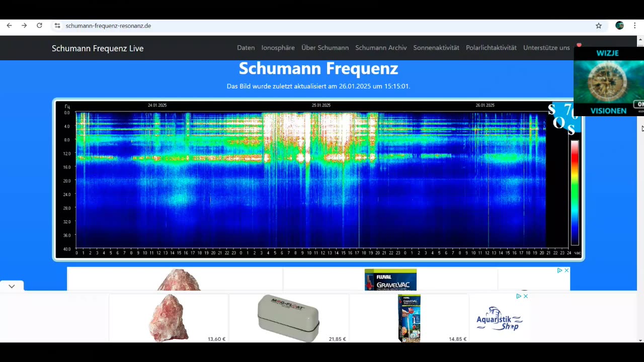Go back with the browser back arrow
Viewport: 644px width, 362px height.
coord(9,26)
